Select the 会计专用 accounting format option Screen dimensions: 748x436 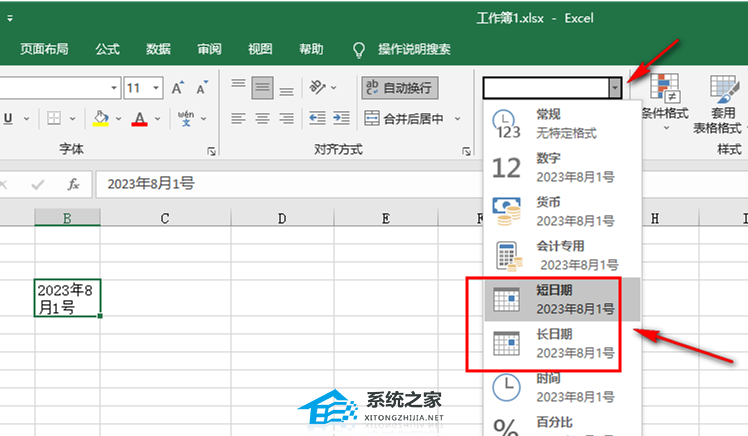pos(562,255)
